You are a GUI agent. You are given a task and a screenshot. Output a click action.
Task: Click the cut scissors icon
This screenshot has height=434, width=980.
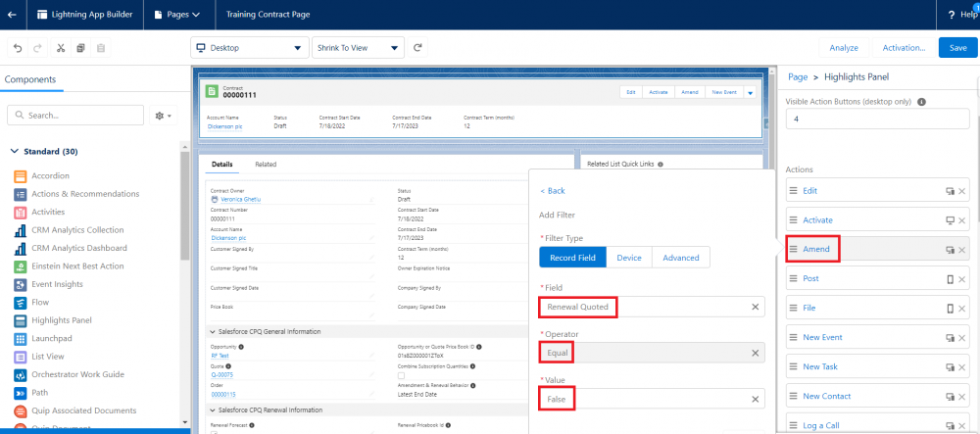tap(61, 47)
